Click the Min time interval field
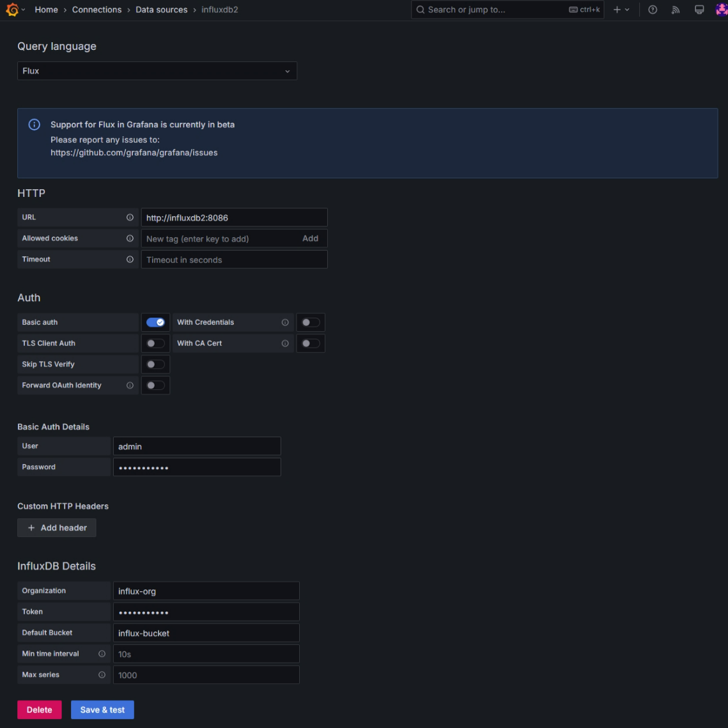728x728 pixels. [206, 654]
